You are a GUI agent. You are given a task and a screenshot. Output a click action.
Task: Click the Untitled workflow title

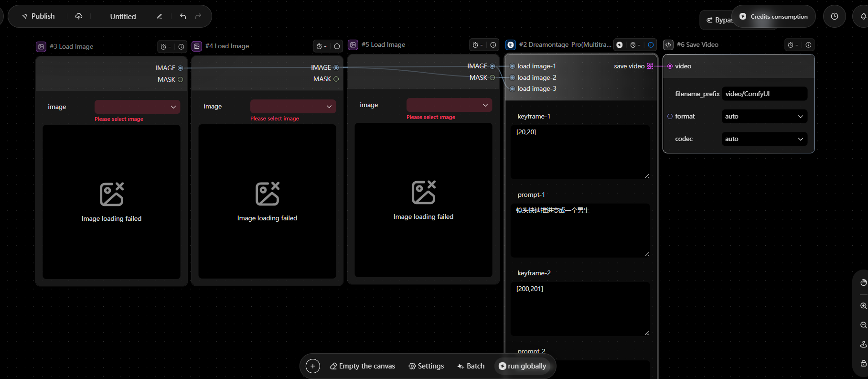pyautogui.click(x=123, y=16)
